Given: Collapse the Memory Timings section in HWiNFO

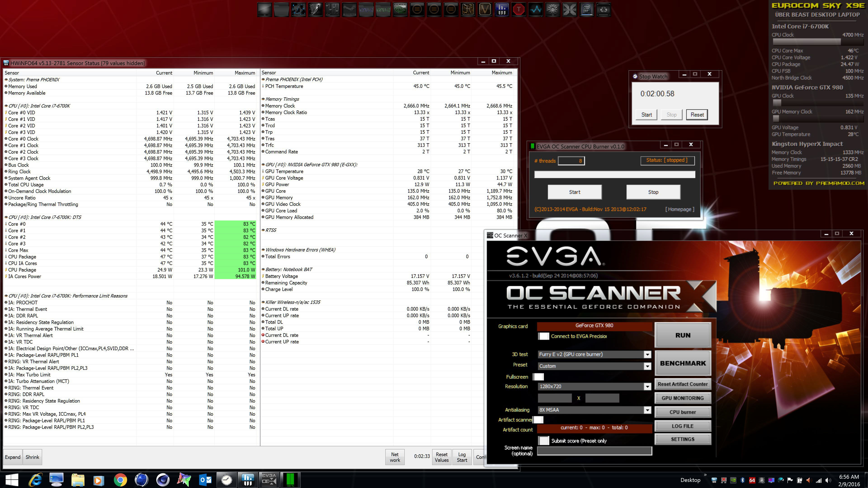Looking at the screenshot, I should click(x=264, y=99).
